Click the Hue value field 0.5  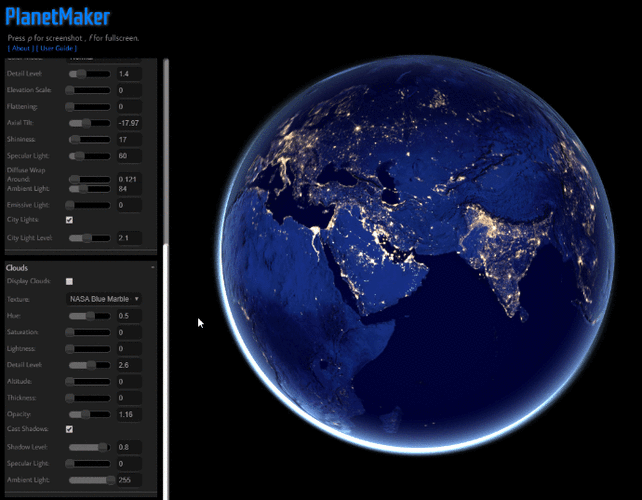[x=129, y=316]
